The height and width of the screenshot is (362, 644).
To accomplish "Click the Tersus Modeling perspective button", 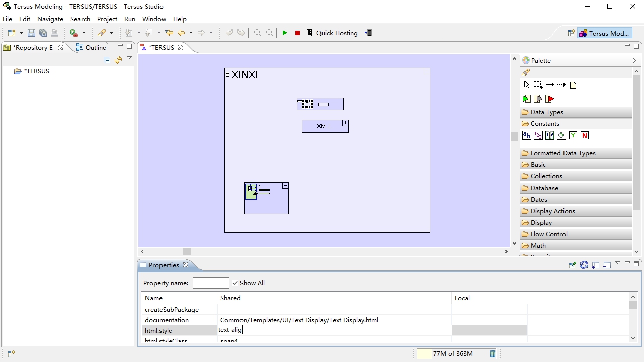I will (604, 33).
